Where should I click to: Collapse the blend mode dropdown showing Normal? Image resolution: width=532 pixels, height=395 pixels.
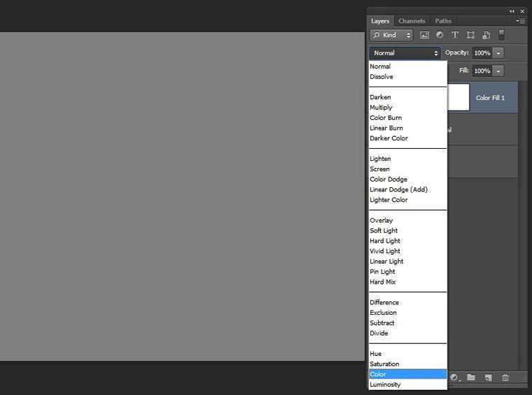(405, 53)
